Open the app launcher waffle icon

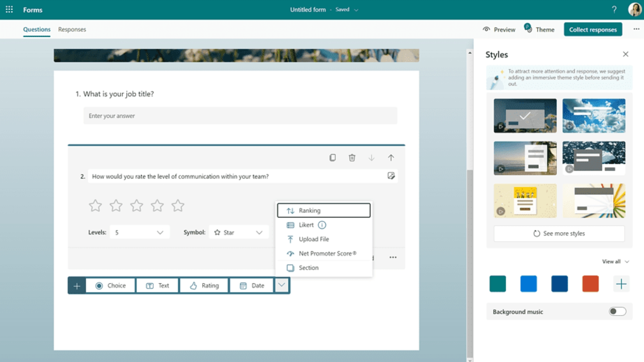[9, 9]
